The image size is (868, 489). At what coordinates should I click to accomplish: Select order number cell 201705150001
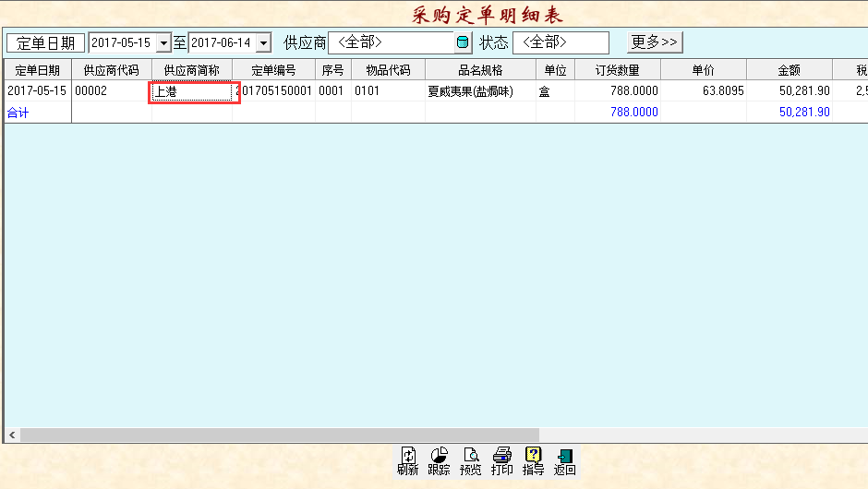[x=275, y=90]
